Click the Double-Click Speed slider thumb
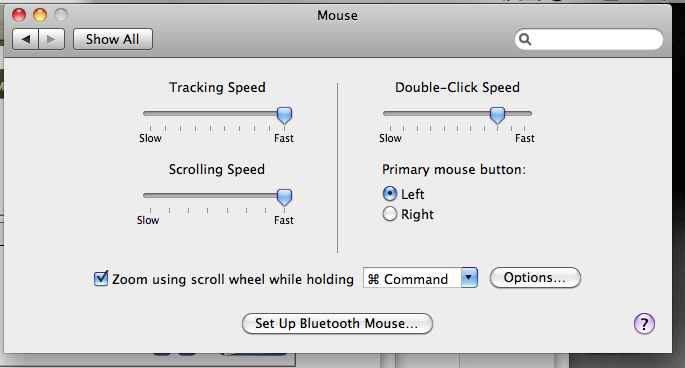This screenshot has width=685, height=368. (497, 115)
